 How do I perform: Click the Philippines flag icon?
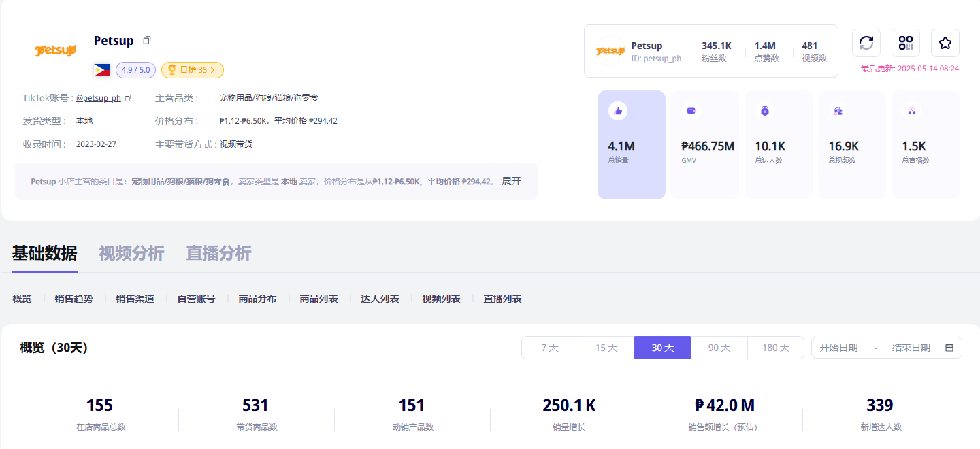[102, 69]
